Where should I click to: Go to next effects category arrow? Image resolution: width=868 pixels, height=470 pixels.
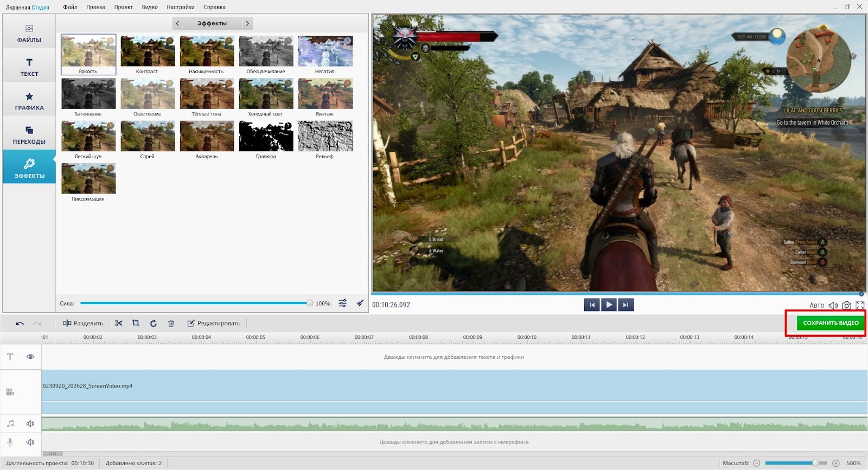coord(247,23)
